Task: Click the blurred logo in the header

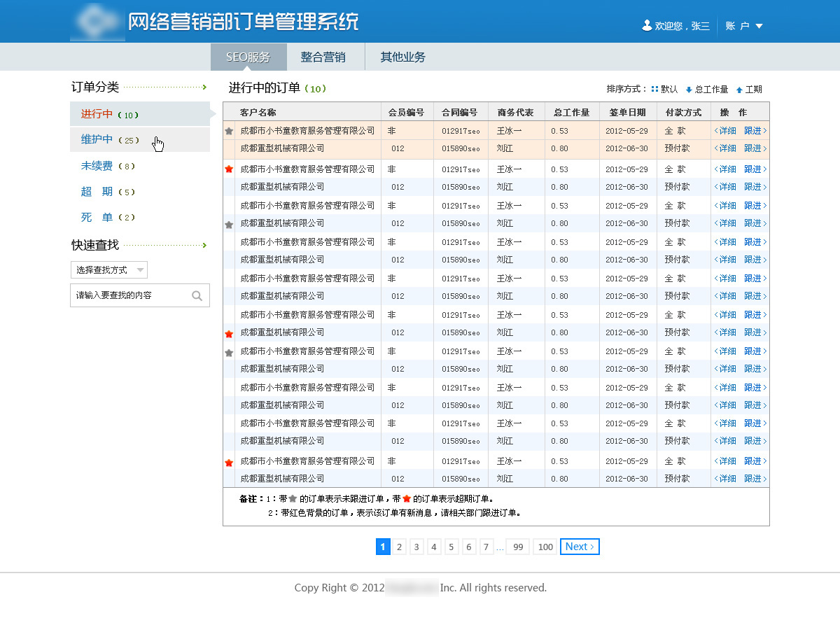Action: tap(97, 22)
